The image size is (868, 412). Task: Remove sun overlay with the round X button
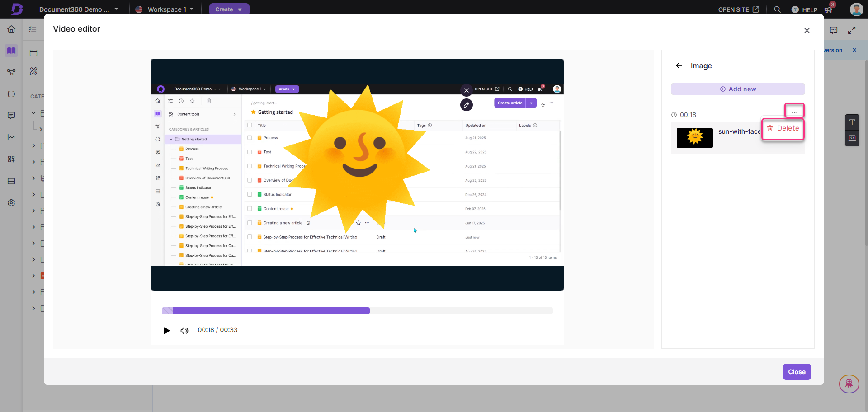[467, 90]
